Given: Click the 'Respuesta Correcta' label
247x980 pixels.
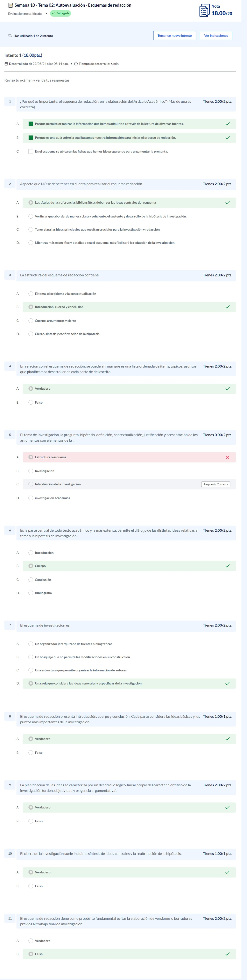Looking at the screenshot, I should point(215,484).
